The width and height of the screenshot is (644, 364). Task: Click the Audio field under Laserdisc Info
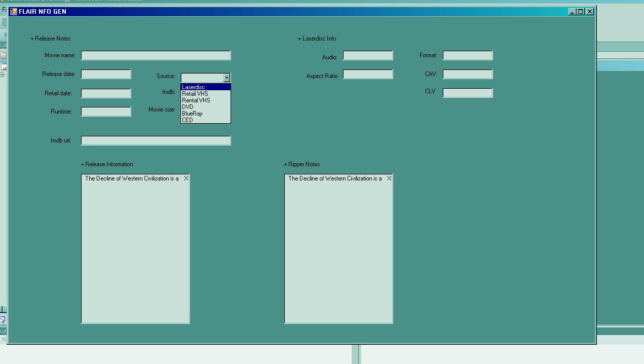point(368,56)
